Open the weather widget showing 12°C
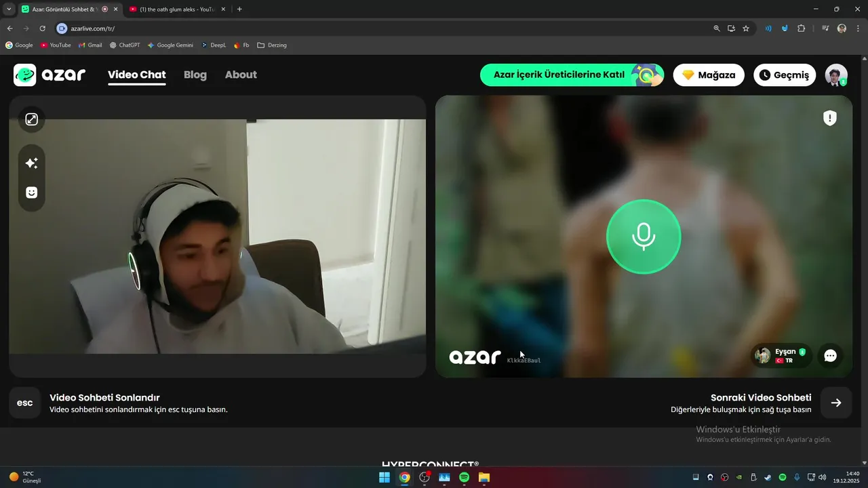Screen dimensions: 868x488 click(25, 477)
